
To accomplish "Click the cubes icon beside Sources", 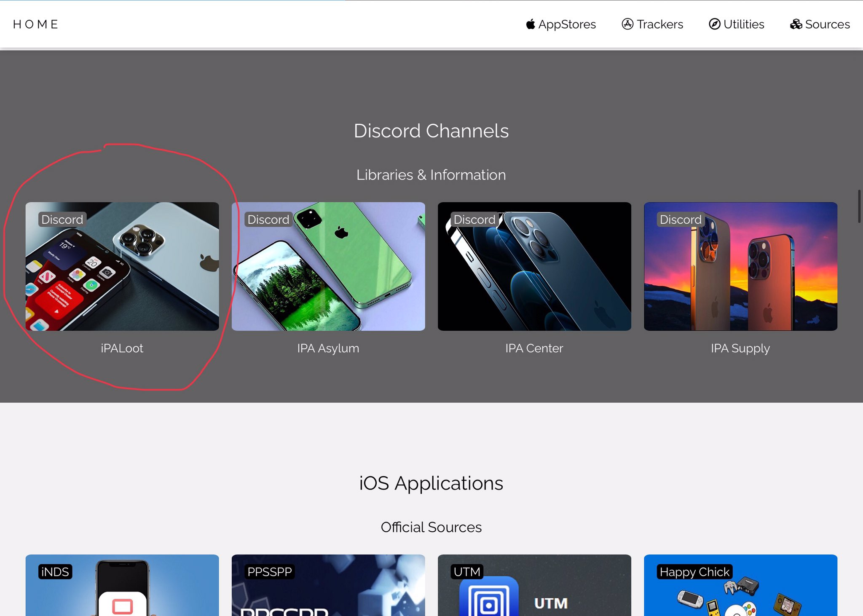I will point(796,24).
